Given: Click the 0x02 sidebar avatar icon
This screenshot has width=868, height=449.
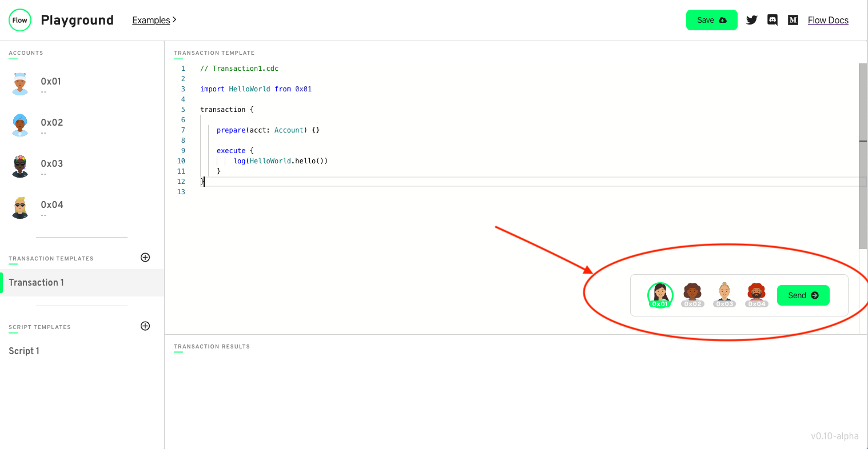Looking at the screenshot, I should coord(20,125).
